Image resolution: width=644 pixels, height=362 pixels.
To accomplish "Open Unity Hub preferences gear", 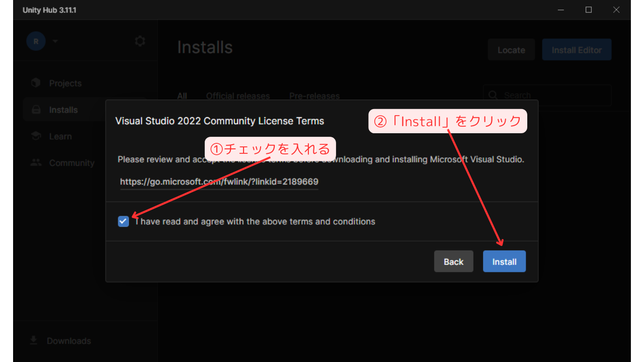I will (x=139, y=41).
